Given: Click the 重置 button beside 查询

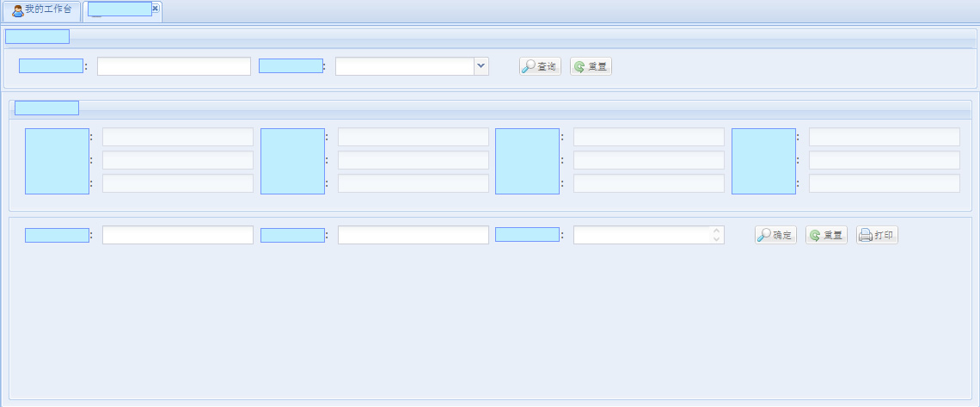Looking at the screenshot, I should tap(591, 66).
